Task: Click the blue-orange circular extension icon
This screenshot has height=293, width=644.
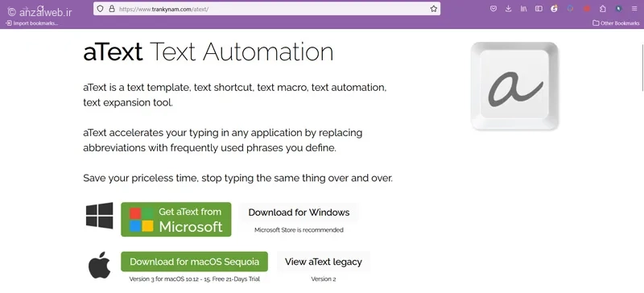Action: click(570, 9)
